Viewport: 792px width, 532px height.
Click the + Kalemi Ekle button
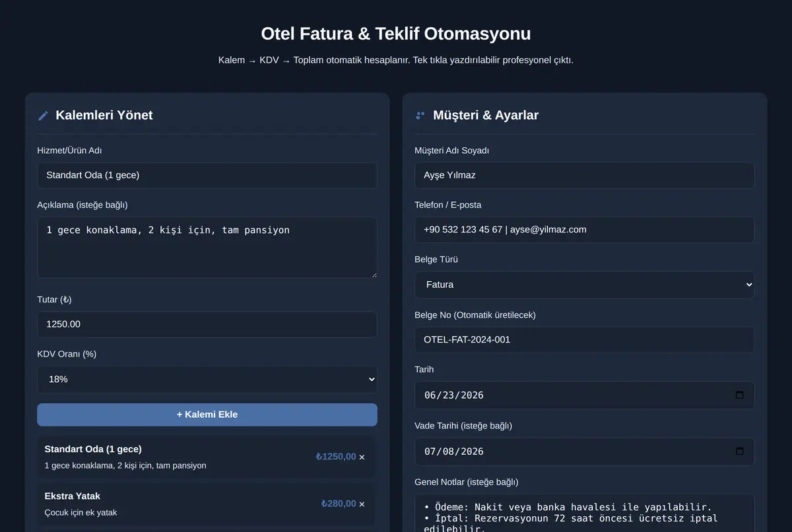[207, 415]
